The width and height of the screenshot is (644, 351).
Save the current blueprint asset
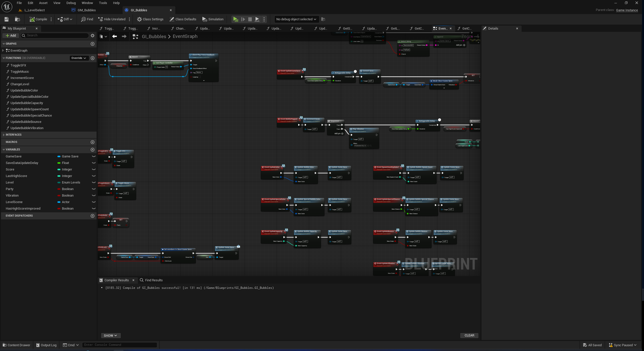[7, 19]
